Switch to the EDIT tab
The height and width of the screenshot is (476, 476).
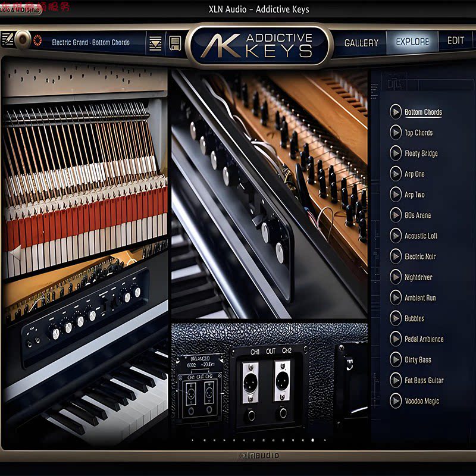[456, 40]
